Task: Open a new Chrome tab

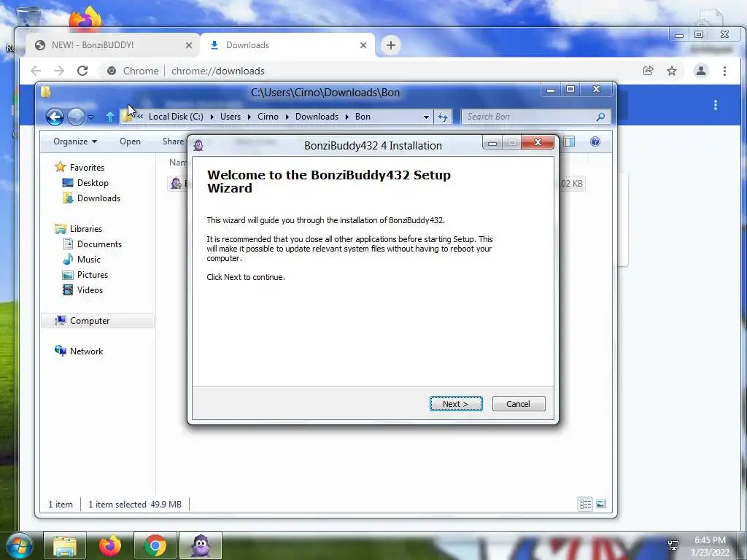Action: pyautogui.click(x=391, y=45)
